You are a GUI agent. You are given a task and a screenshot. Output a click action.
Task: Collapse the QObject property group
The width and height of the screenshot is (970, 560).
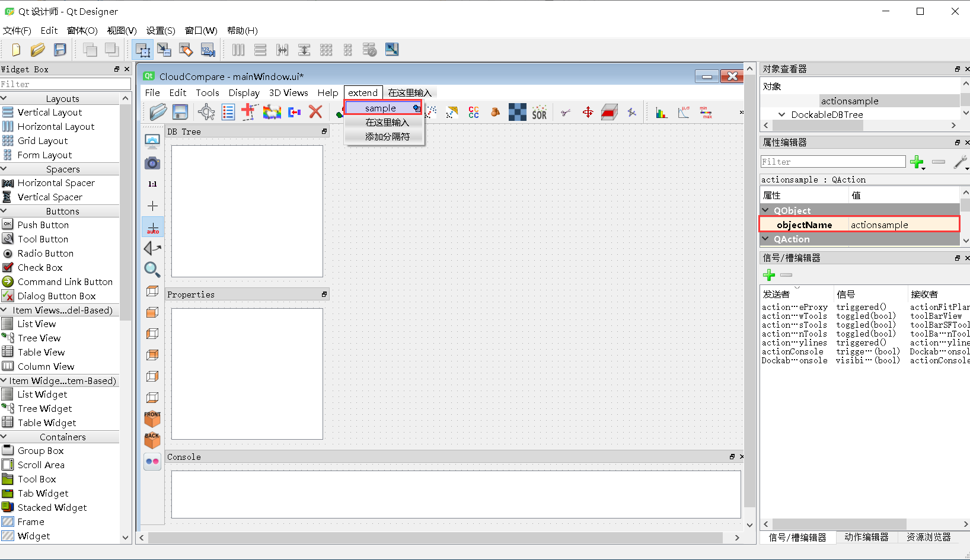tap(765, 210)
